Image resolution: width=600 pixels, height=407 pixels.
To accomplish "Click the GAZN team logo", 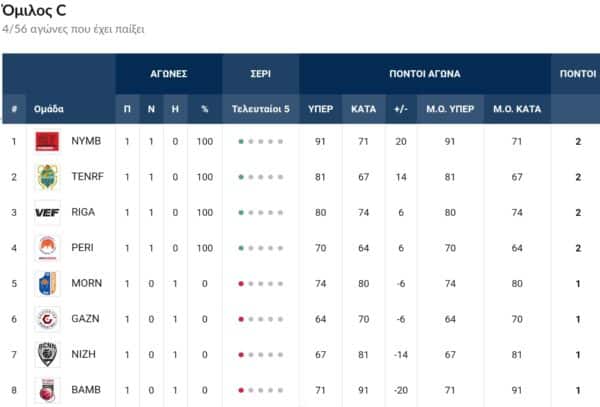I will coord(47,318).
